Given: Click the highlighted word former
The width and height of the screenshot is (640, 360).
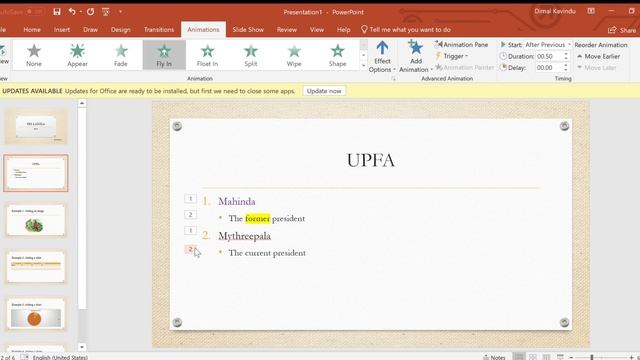Looking at the screenshot, I should pos(258,218).
